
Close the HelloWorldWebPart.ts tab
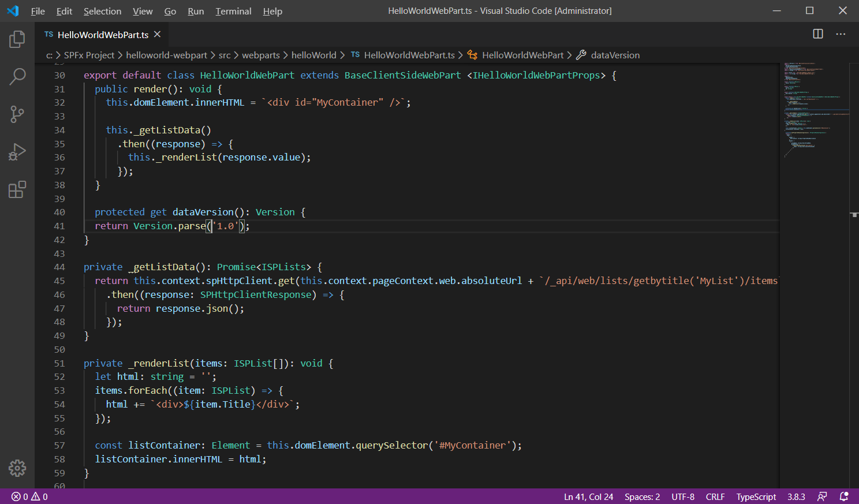coord(157,35)
